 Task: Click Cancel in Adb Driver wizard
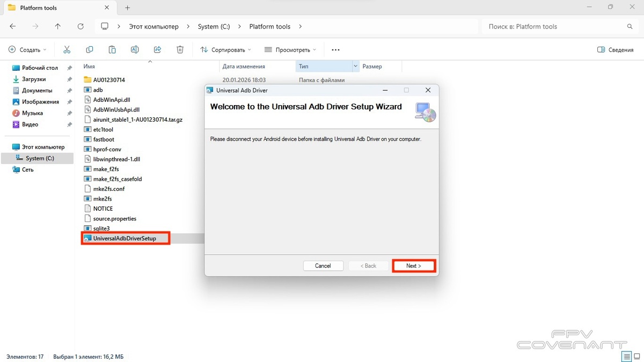click(x=323, y=266)
